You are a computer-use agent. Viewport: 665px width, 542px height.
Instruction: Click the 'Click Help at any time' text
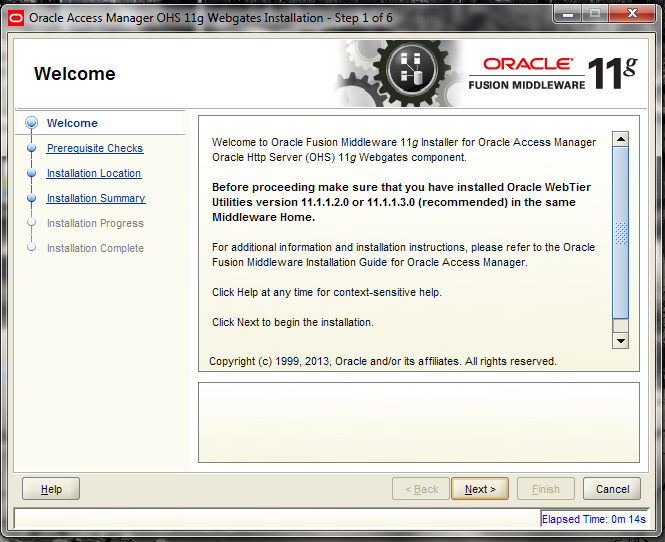327,292
